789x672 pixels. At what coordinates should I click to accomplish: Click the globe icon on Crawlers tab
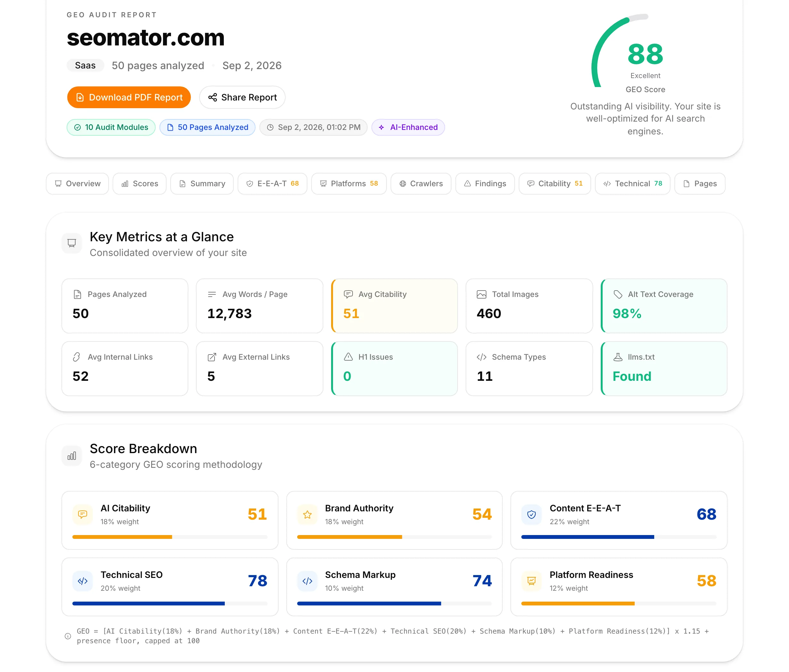click(x=403, y=184)
